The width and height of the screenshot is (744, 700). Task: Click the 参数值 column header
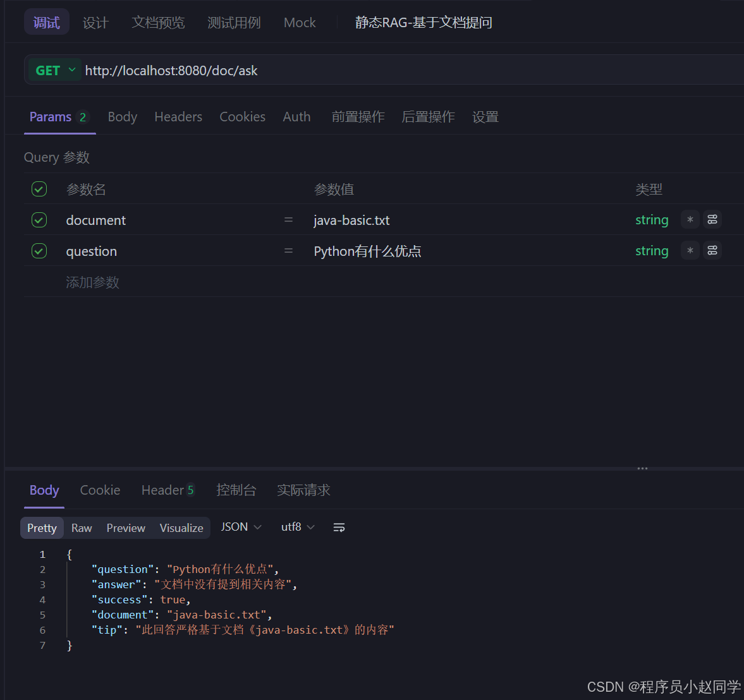point(334,190)
